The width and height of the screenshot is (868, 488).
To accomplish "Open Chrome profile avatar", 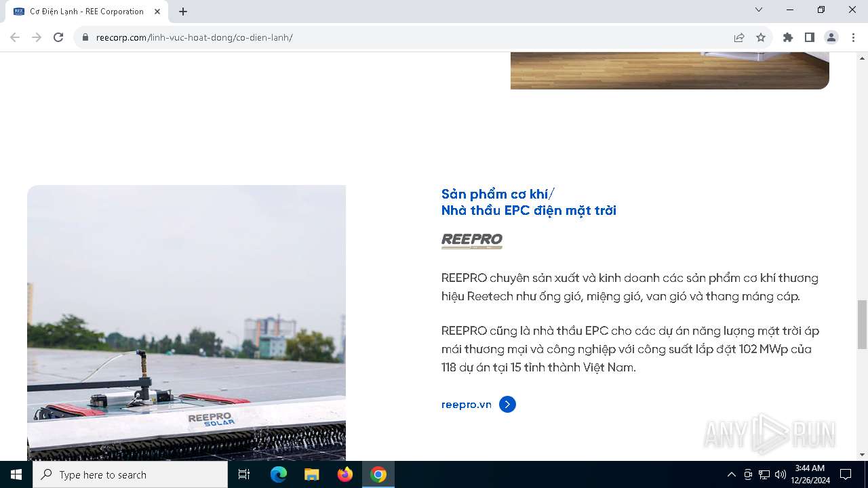I will (831, 37).
